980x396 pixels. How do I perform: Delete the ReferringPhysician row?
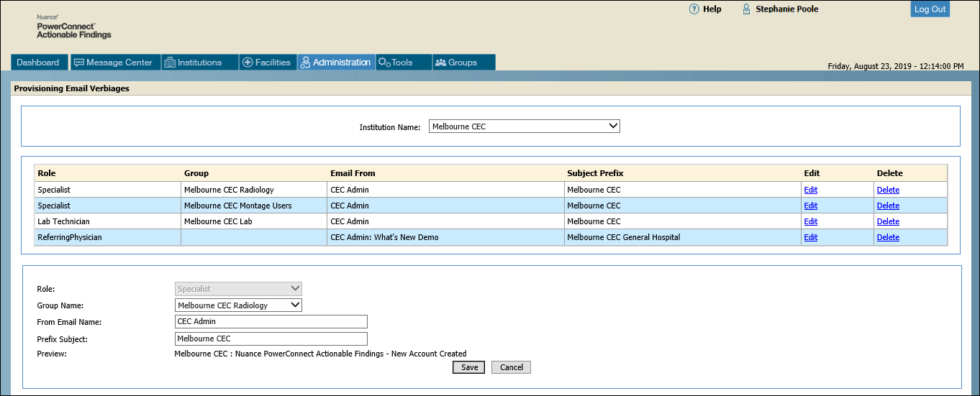(x=888, y=237)
